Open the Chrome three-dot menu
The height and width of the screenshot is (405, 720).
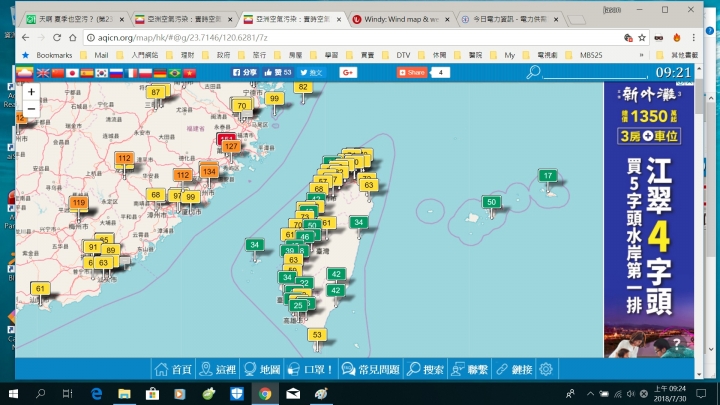[693, 38]
